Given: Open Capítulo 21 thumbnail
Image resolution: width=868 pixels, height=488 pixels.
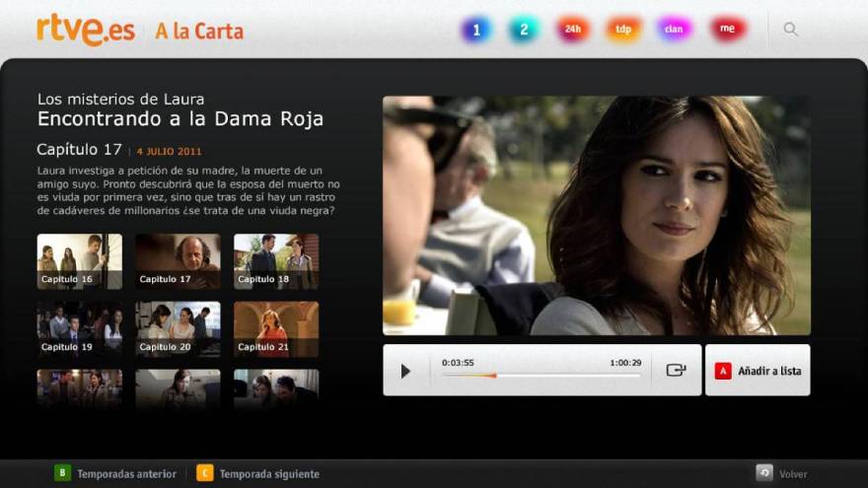Looking at the screenshot, I should pos(276,329).
